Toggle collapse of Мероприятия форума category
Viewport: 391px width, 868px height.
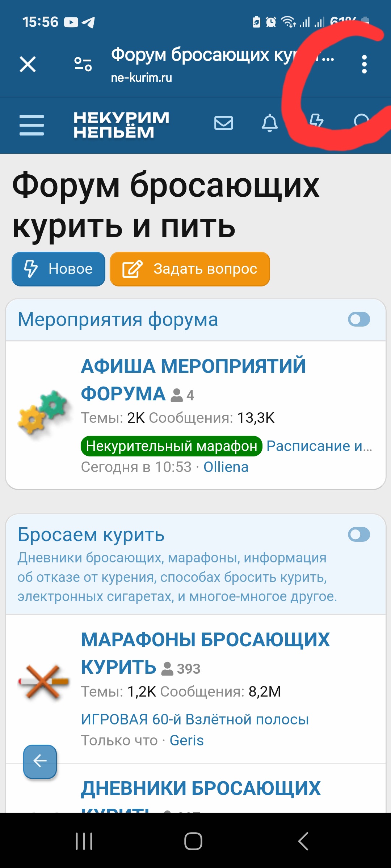pyautogui.click(x=359, y=319)
